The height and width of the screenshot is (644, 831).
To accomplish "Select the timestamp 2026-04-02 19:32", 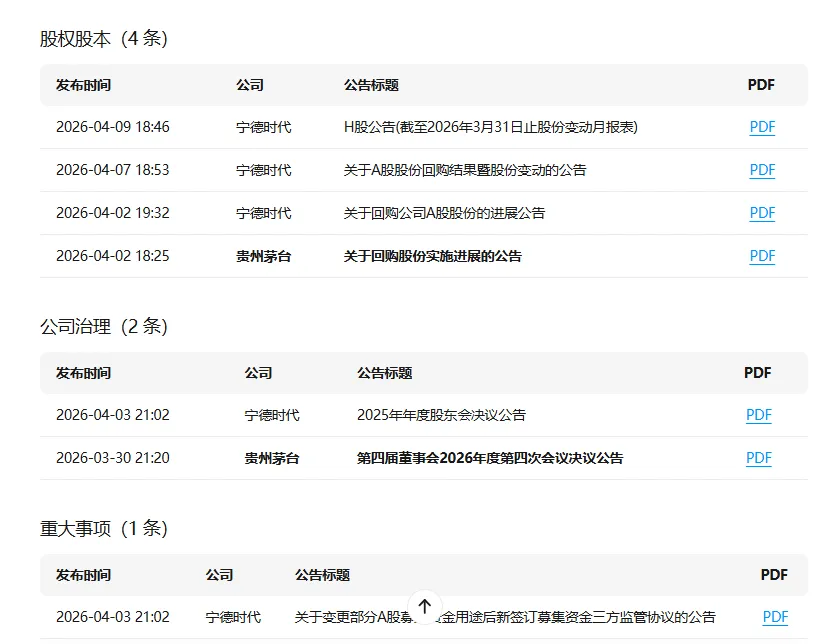I will (x=113, y=213).
